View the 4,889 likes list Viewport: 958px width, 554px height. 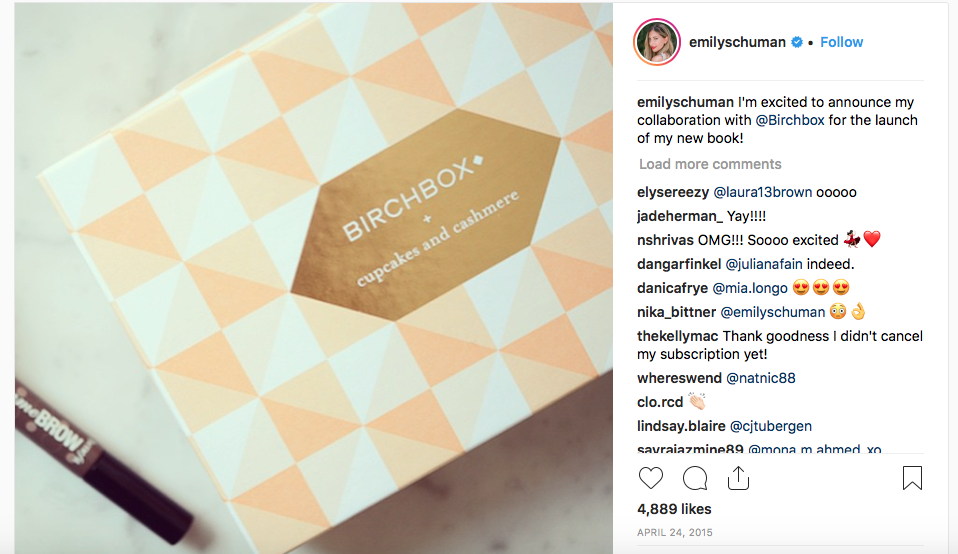pyautogui.click(x=674, y=509)
